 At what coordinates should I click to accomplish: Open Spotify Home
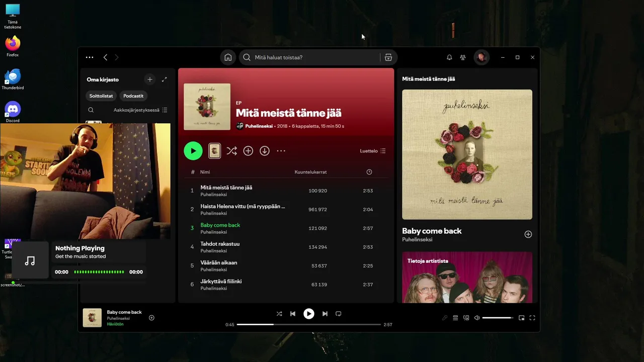(x=228, y=57)
